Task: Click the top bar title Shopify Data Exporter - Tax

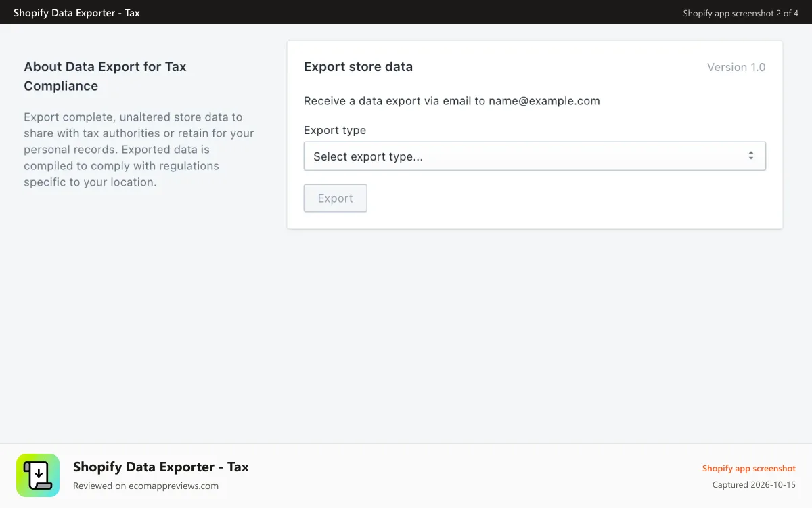Action: coord(76,13)
